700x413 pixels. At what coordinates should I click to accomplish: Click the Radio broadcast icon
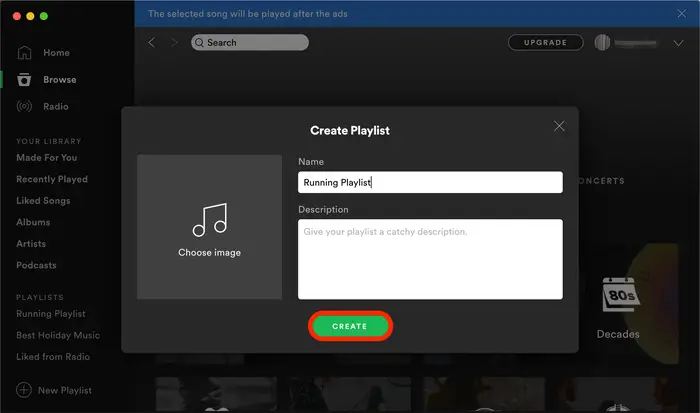(24, 106)
